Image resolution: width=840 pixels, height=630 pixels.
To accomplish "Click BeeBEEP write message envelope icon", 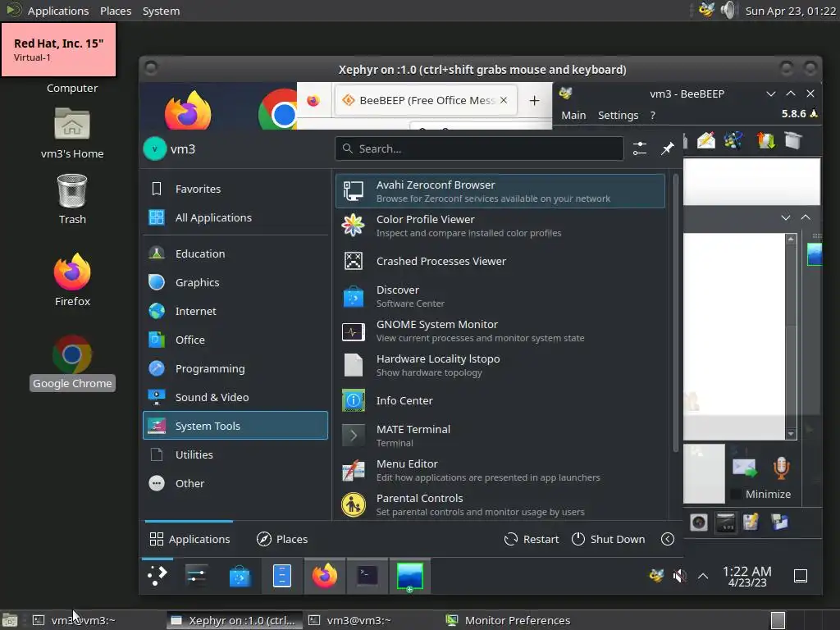I will point(706,141).
